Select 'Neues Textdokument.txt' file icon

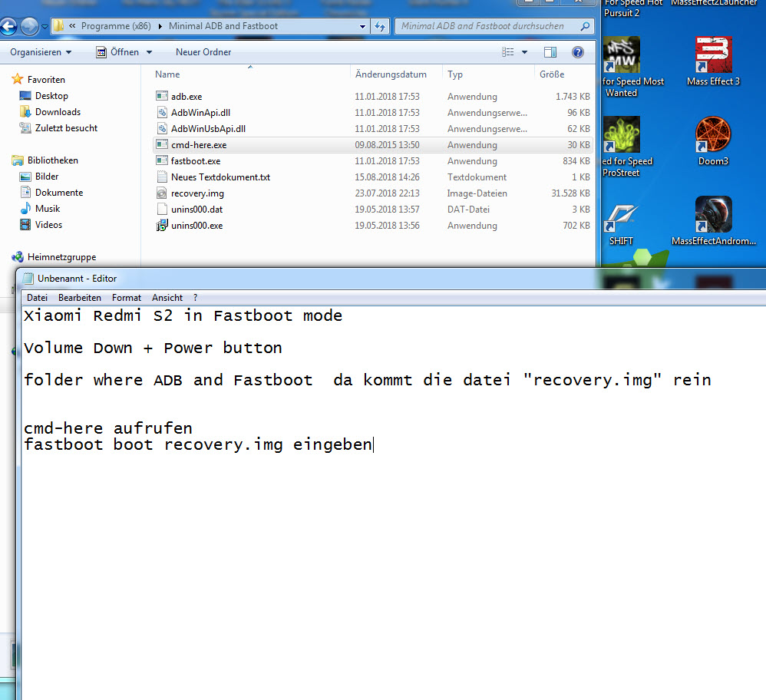tap(162, 177)
